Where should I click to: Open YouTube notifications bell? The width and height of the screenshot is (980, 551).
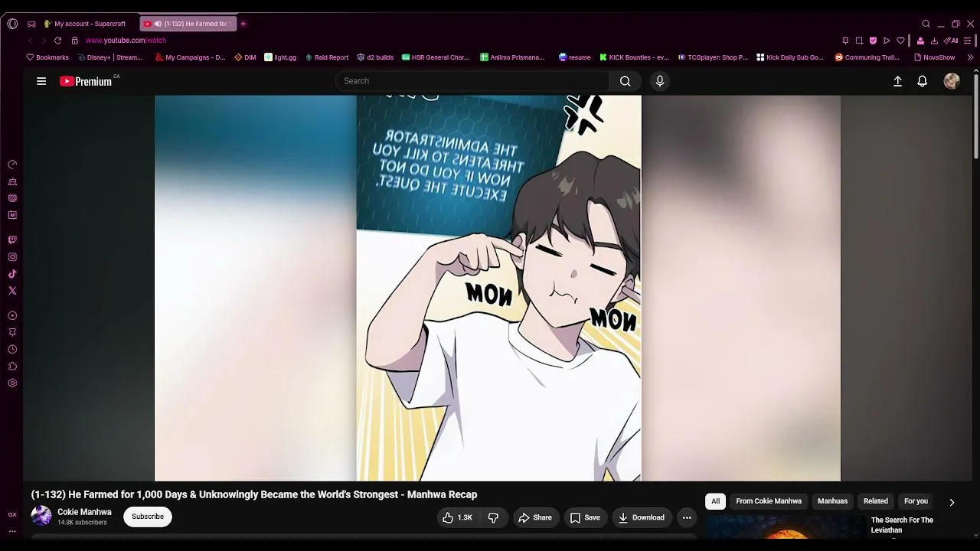[x=923, y=81]
